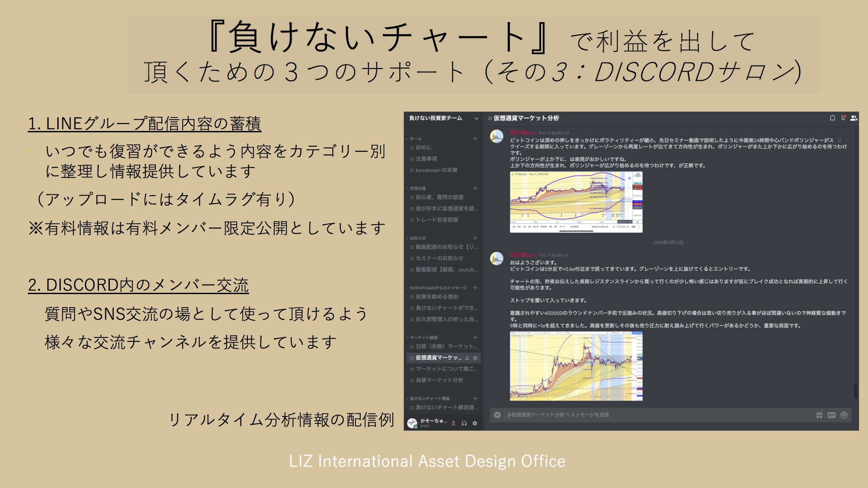Open channel settings gear next to 仮想通貨マーケッ...
This screenshot has width=868, height=488.
click(475, 358)
